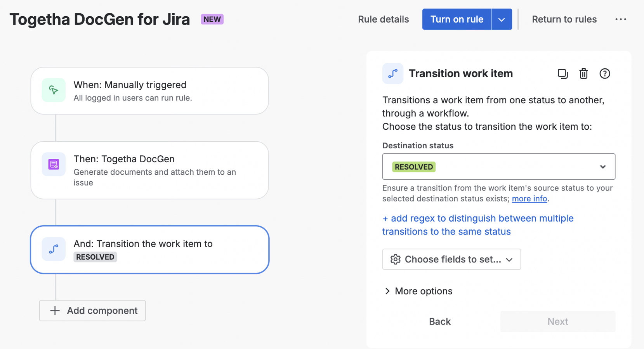Click the grey RESOLVED badge in rule step
The height and width of the screenshot is (349, 644).
[x=95, y=257]
